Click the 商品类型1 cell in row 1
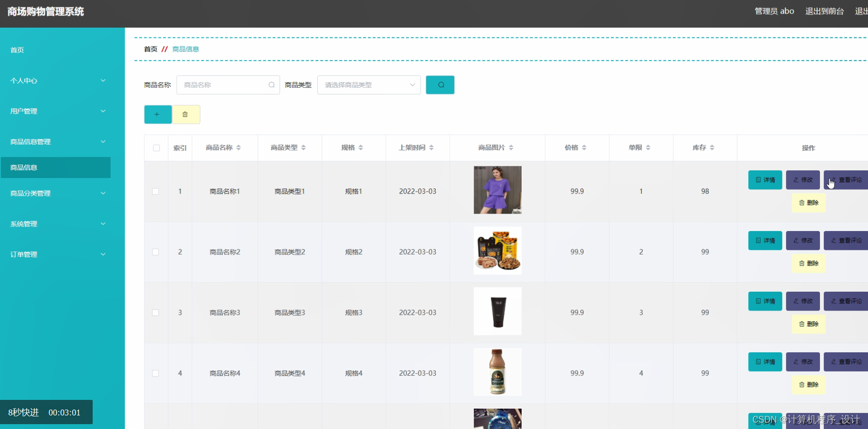Viewport: 868px width, 429px height. click(290, 192)
